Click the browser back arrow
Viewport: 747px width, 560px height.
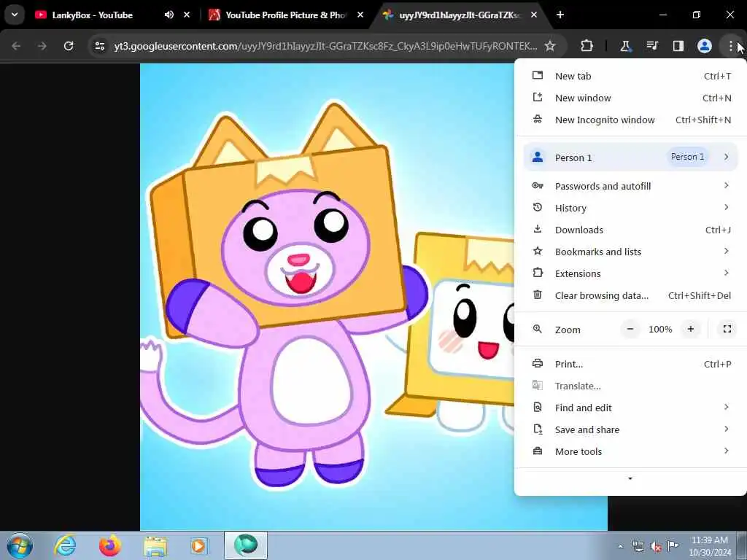[x=16, y=46]
